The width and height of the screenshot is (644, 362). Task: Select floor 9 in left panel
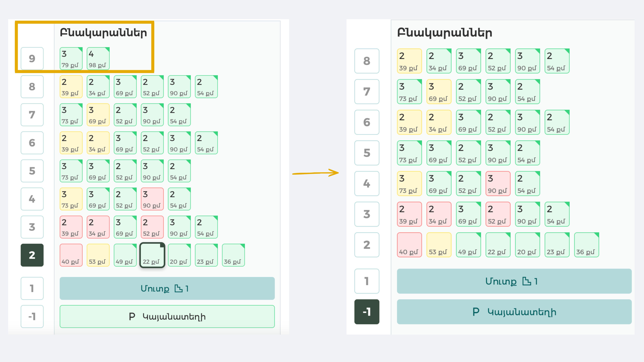(32, 58)
